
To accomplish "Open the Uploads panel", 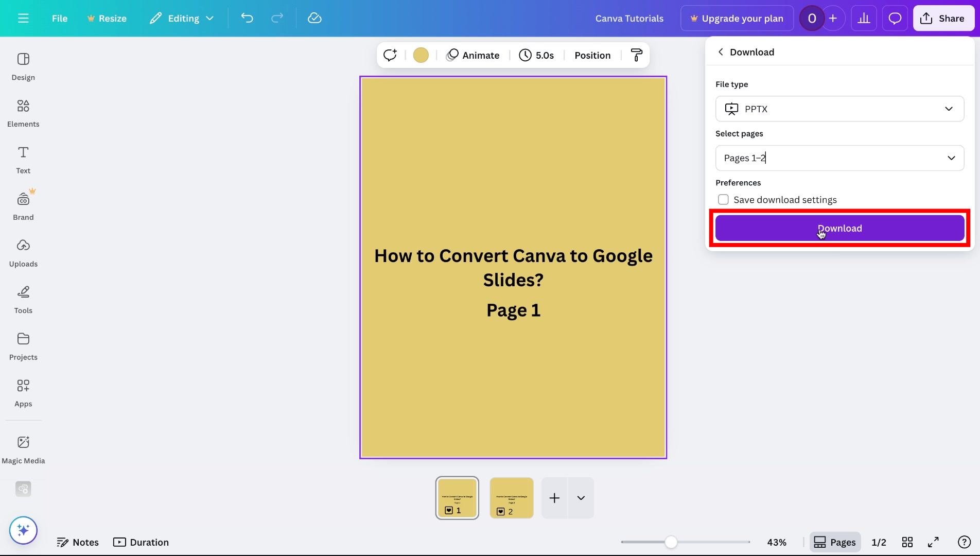I will tap(23, 253).
